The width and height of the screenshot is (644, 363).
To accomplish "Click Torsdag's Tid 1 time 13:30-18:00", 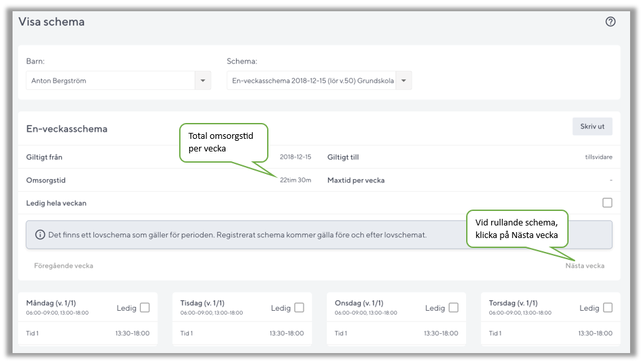I will point(595,333).
